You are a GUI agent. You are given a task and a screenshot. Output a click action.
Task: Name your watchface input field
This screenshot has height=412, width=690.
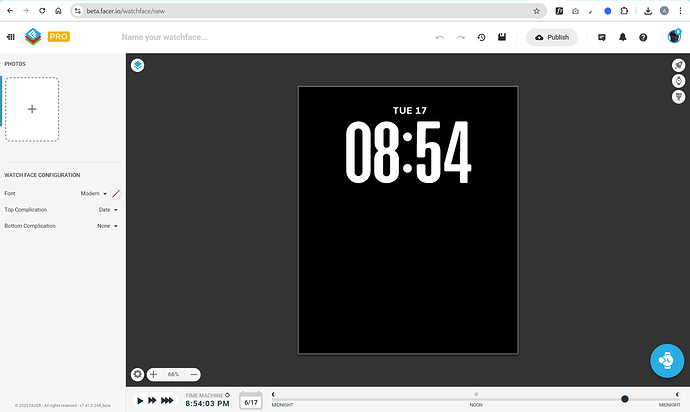165,37
